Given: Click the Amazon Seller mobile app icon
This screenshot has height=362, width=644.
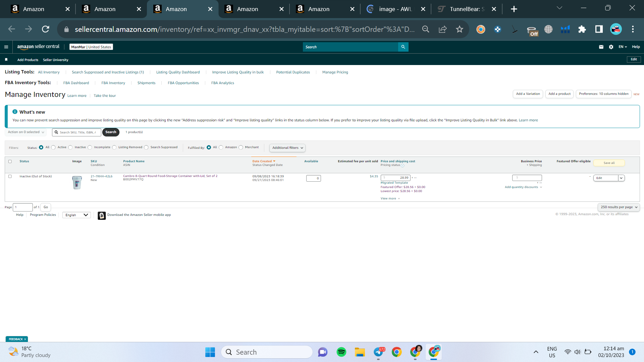Looking at the screenshot, I should (102, 216).
